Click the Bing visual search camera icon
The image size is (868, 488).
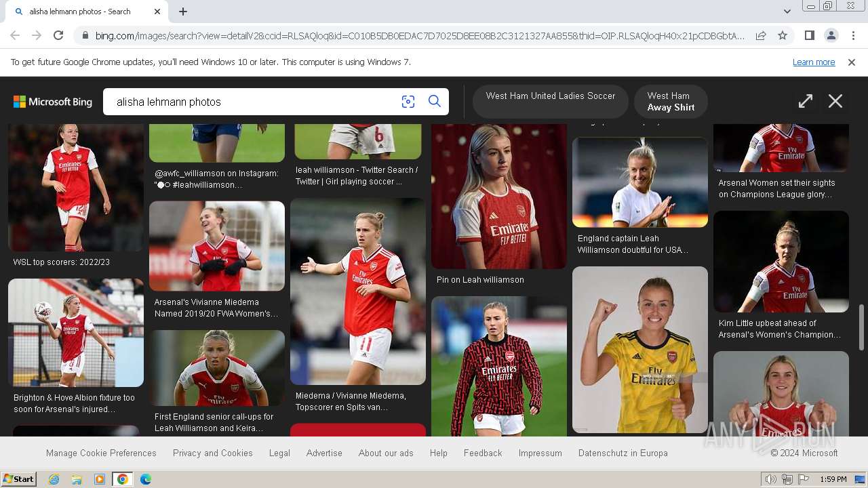pyautogui.click(x=408, y=102)
